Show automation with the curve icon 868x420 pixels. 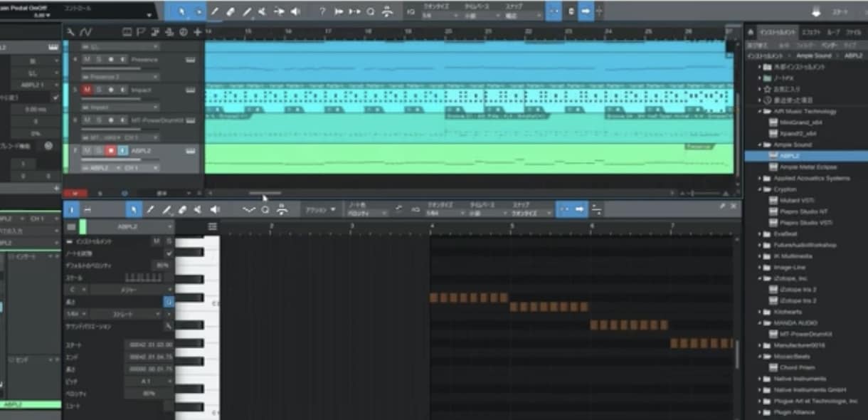tap(85, 32)
